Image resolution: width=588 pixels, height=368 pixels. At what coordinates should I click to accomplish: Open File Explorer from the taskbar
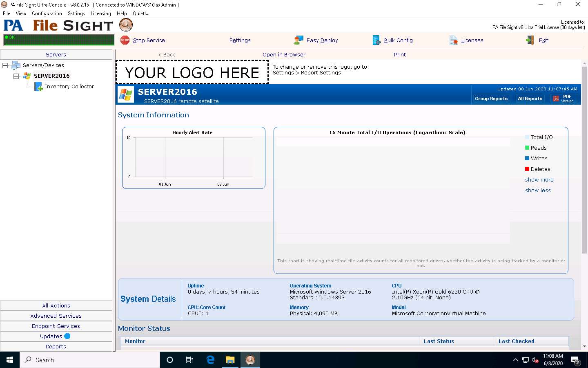[x=230, y=360]
